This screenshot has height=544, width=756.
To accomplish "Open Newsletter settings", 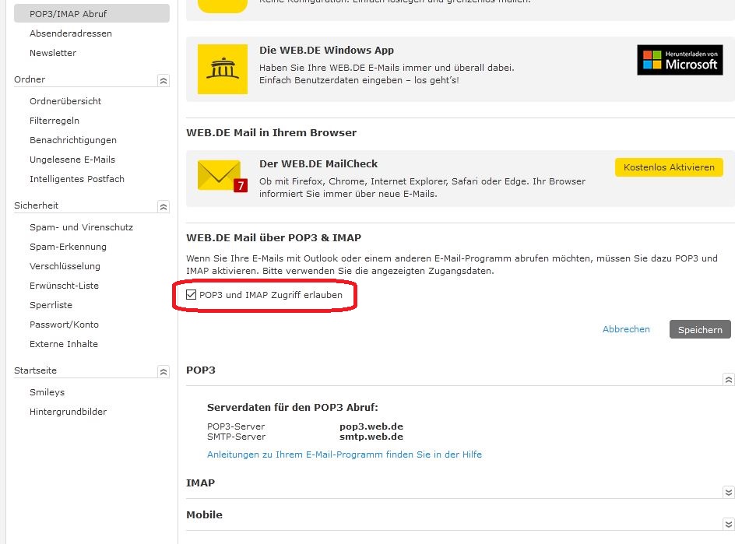I will [53, 53].
